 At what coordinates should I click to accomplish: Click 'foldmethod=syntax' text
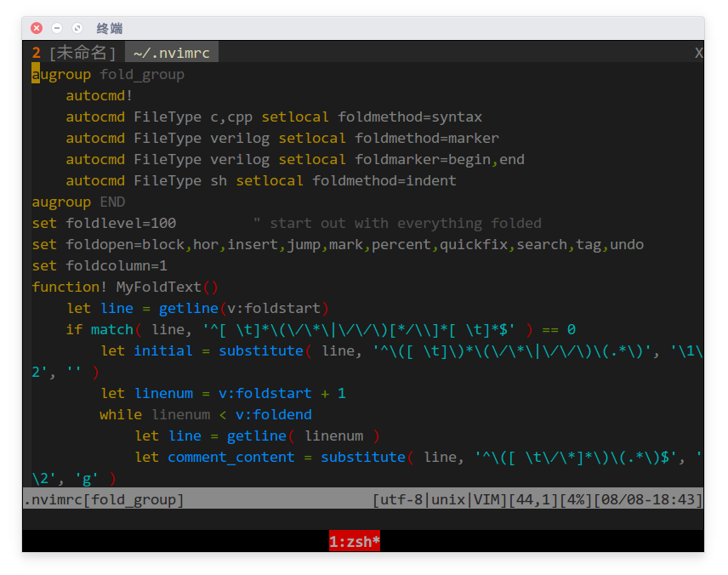[410, 117]
